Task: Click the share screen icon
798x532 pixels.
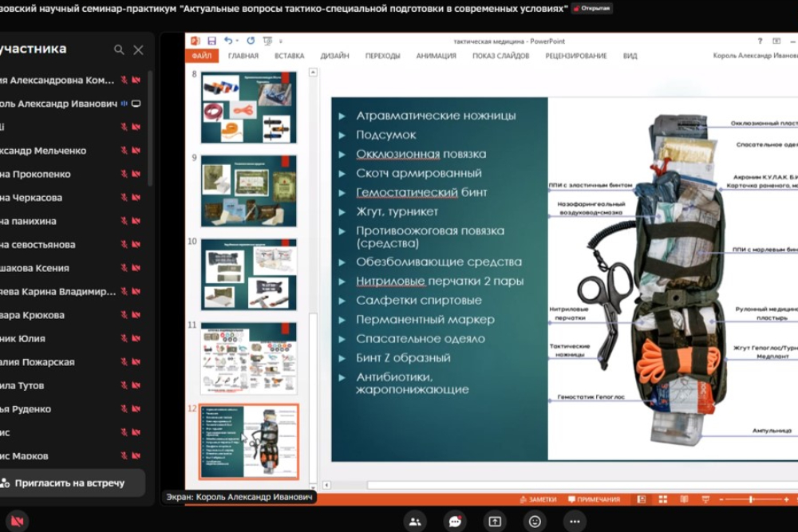Action: click(495, 522)
